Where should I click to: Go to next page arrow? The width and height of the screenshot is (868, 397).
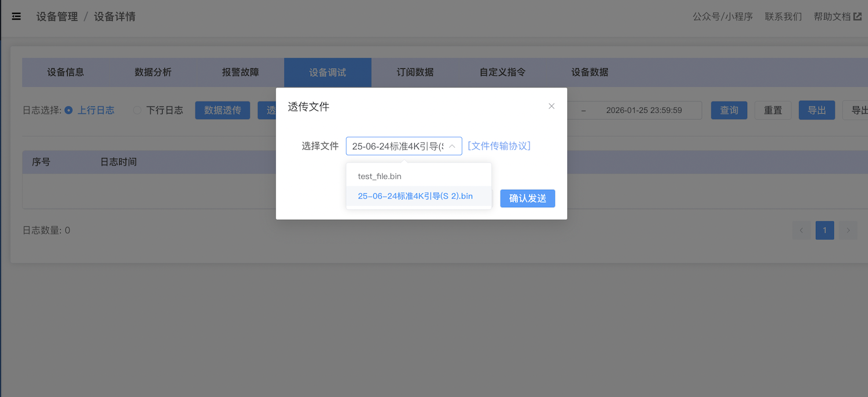tap(848, 230)
